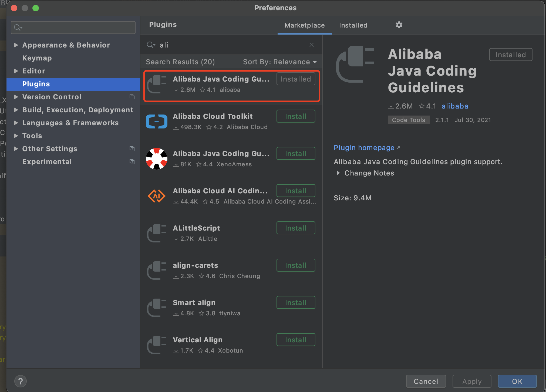Click the Alibaba Cloud AI Coding icon
546x392 pixels.
[x=156, y=196]
